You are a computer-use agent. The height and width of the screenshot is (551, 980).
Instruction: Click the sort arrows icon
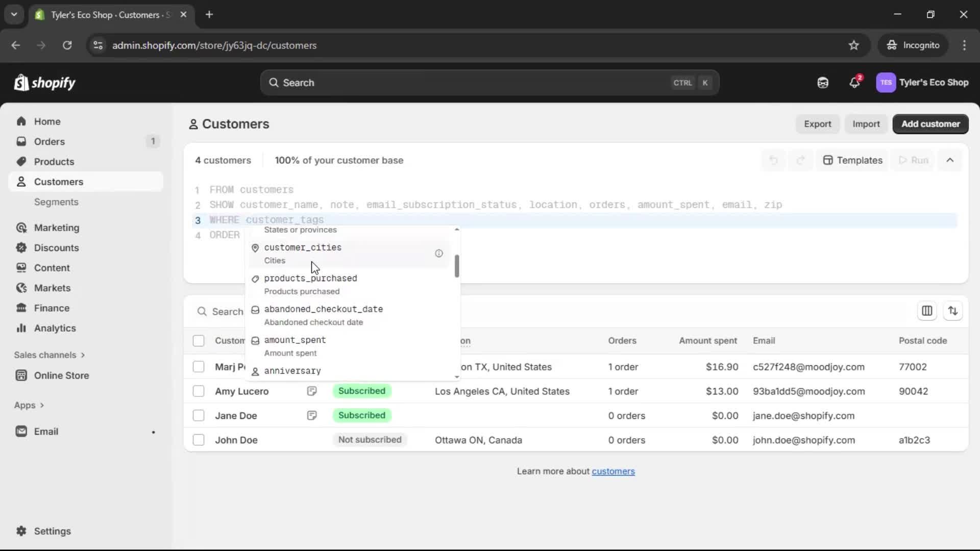(952, 311)
